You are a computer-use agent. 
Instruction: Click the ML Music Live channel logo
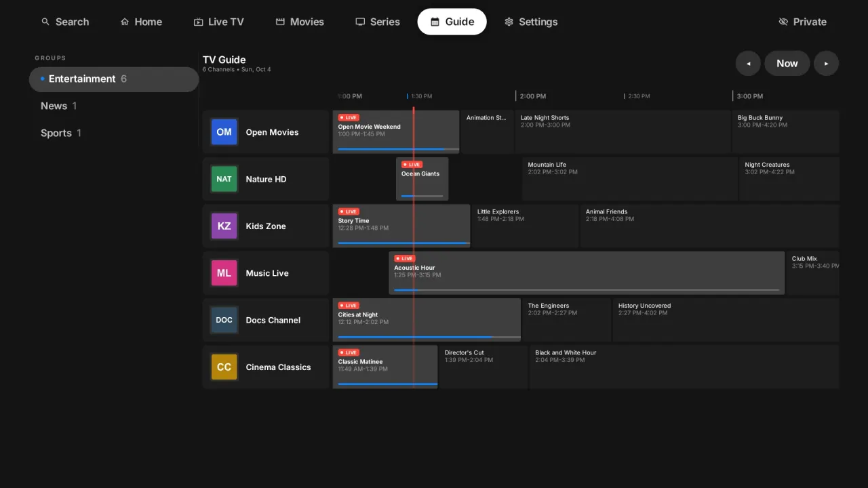pyautogui.click(x=224, y=273)
